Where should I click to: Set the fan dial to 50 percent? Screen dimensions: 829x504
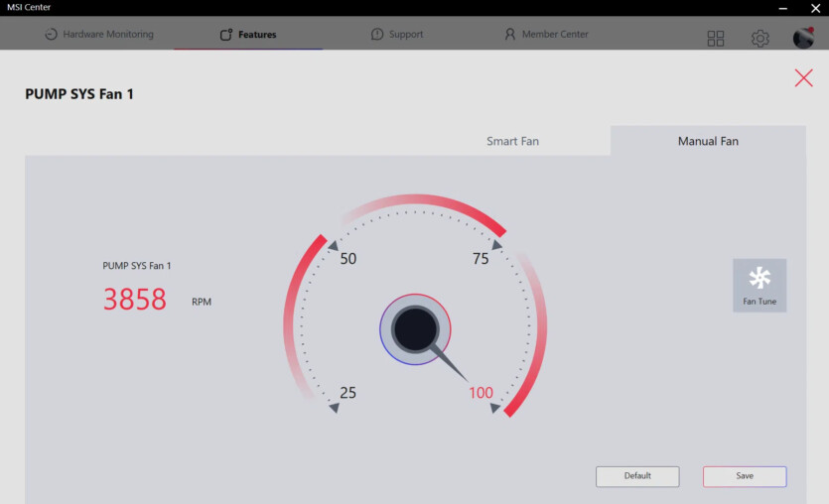tap(347, 258)
